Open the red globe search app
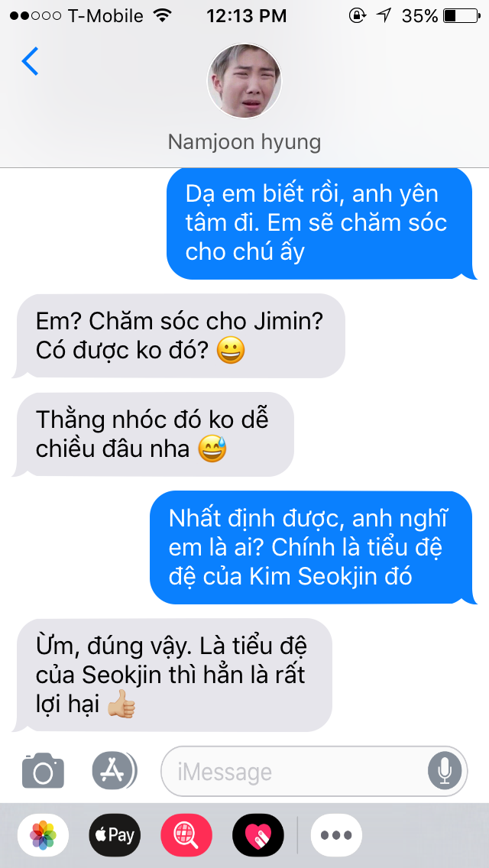Image resolution: width=489 pixels, height=868 pixels. tap(186, 835)
